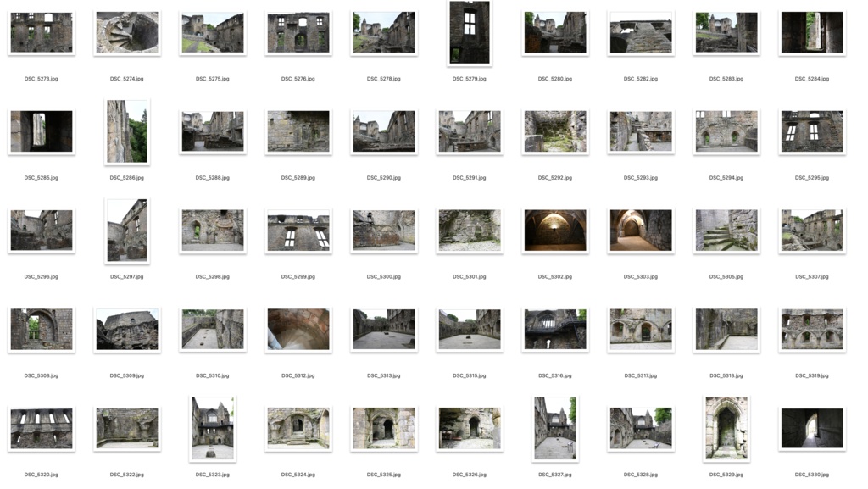The image size is (868, 489).
Task: Open the thumbnail DSC_5273.jpg
Action: [40, 33]
